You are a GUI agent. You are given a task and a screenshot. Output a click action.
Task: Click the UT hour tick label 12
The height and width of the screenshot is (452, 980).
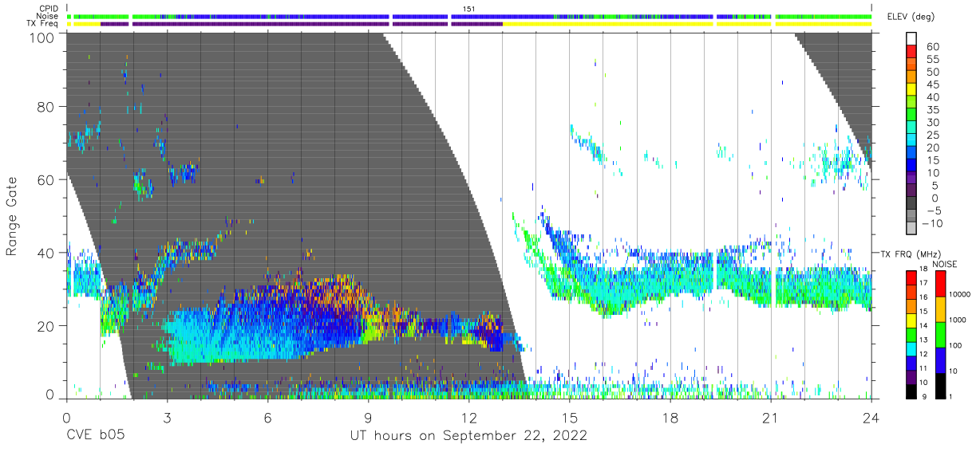click(x=468, y=418)
